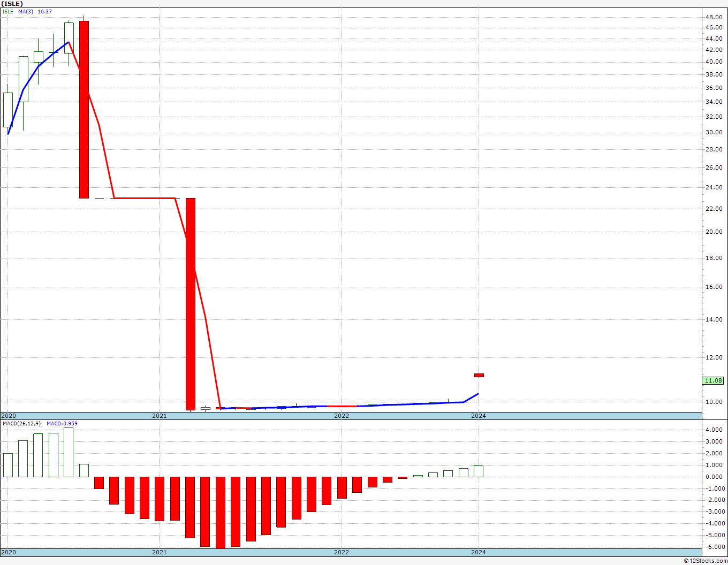728x565 pixels.
Task: Click the tall red candlestick dropping from 47
Action: pos(84,110)
